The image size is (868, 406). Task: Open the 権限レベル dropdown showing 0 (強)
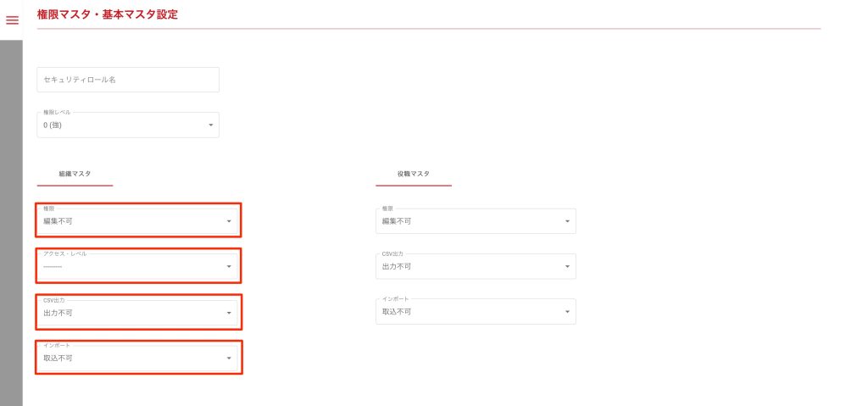pyautogui.click(x=123, y=125)
